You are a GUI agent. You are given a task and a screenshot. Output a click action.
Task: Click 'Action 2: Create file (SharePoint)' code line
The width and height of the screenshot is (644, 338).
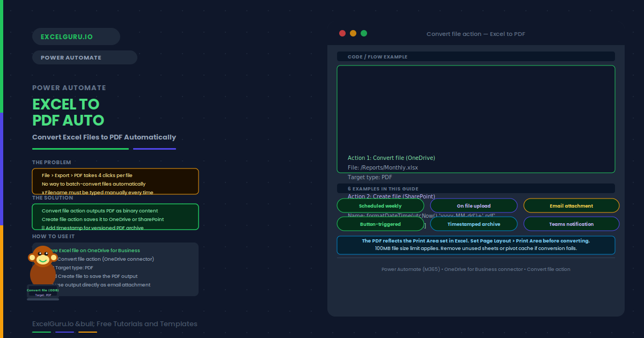(391, 196)
